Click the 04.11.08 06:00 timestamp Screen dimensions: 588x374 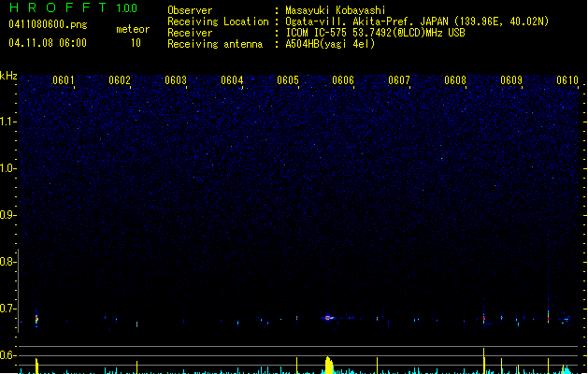click(x=48, y=43)
